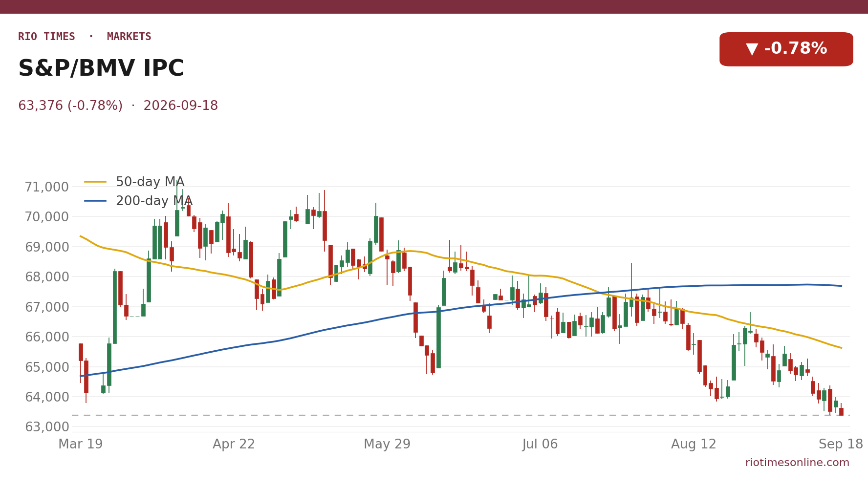Image resolution: width=868 pixels, height=488 pixels.
Task: Select the RIO TIMES · MARKETS header text
Action: 85,37
